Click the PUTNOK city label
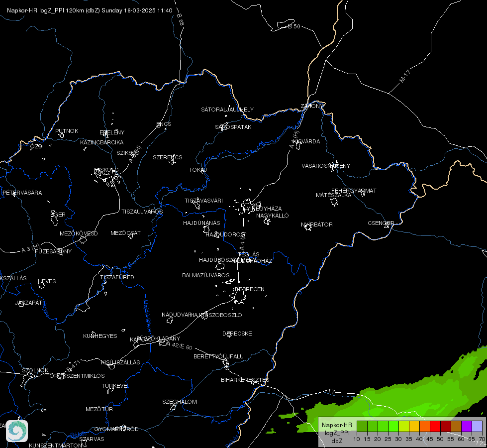This screenshot has width=487, height=448. point(67,131)
